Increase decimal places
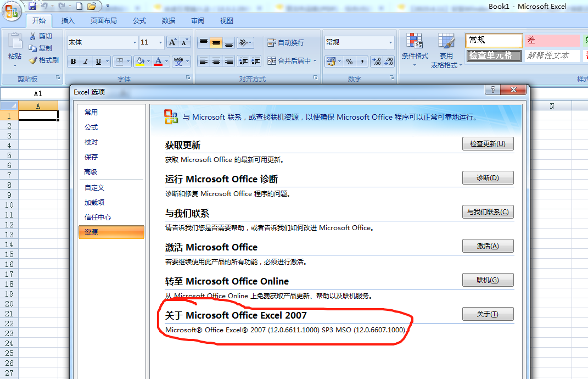The image size is (588, 379). pos(377,61)
